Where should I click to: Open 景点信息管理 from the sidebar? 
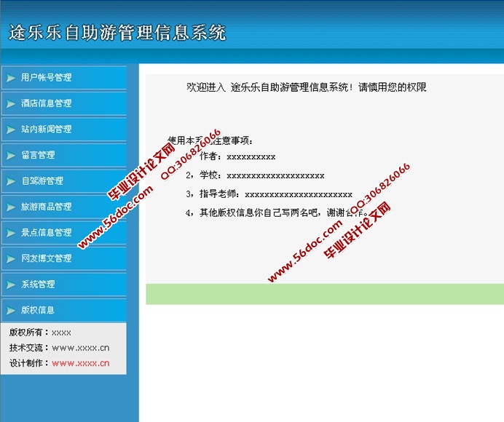[47, 233]
